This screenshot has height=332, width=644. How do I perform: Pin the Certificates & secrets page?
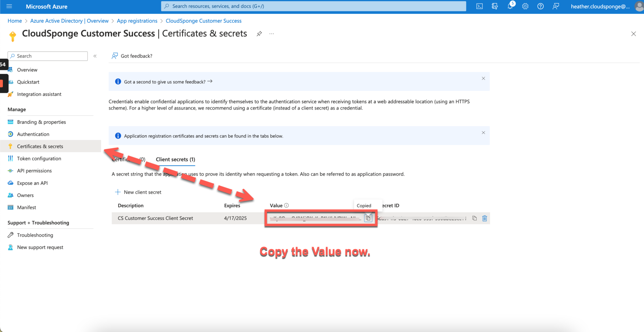pyautogui.click(x=259, y=34)
